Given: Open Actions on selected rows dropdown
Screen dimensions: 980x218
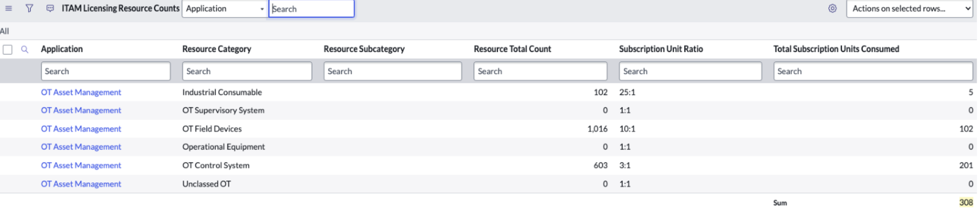Looking at the screenshot, I should point(910,9).
